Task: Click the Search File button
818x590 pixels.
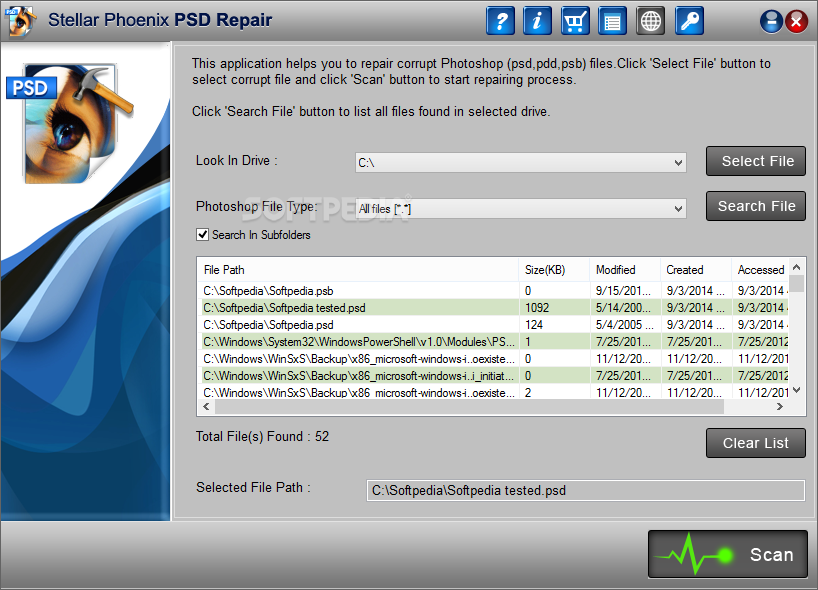Action: pos(756,206)
